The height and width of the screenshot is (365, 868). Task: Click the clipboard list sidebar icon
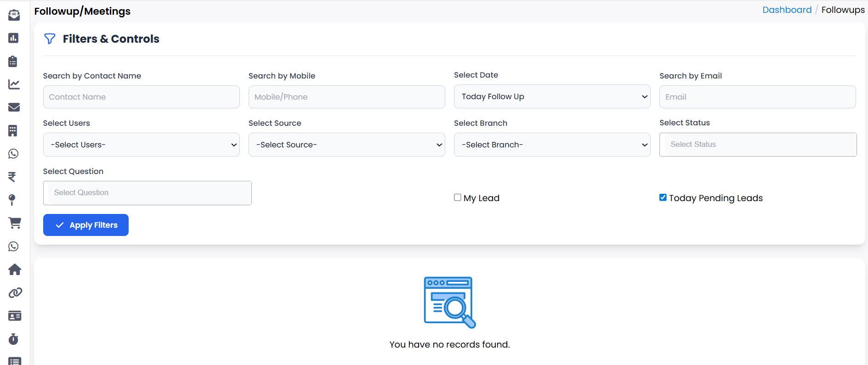point(13,61)
